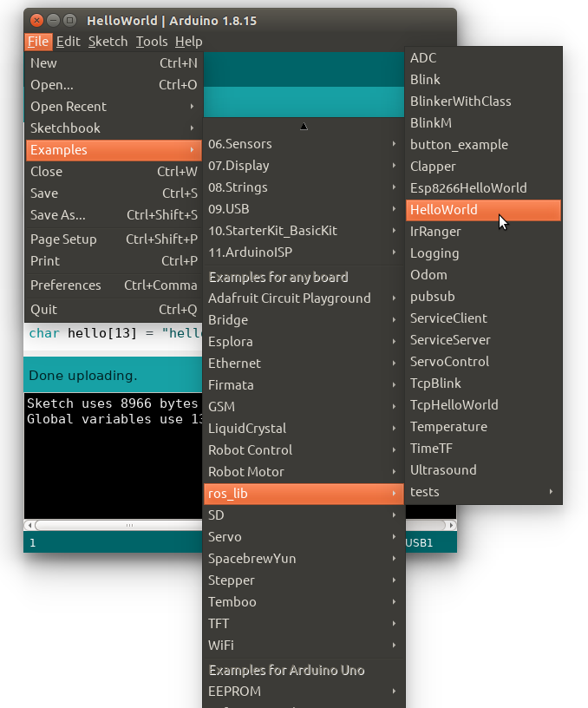Open the IrRanger example

click(x=483, y=232)
